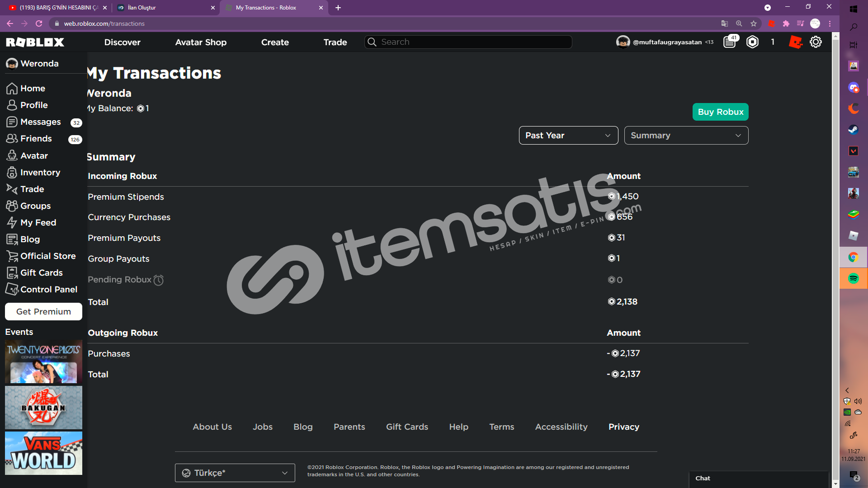Click into the Roblox Search field
868x488 pixels.
click(468, 42)
